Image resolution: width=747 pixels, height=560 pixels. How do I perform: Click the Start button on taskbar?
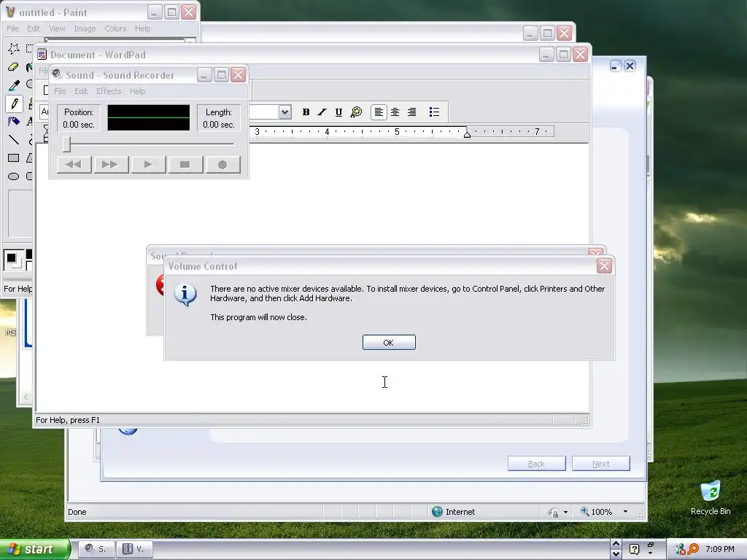pos(35,549)
